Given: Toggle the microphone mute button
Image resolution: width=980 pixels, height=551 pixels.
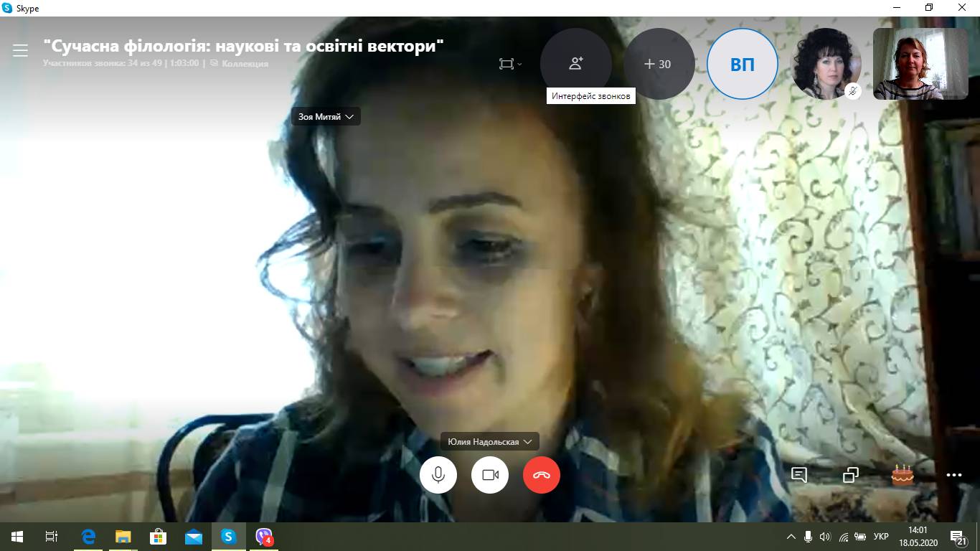Looking at the screenshot, I should click(x=438, y=475).
